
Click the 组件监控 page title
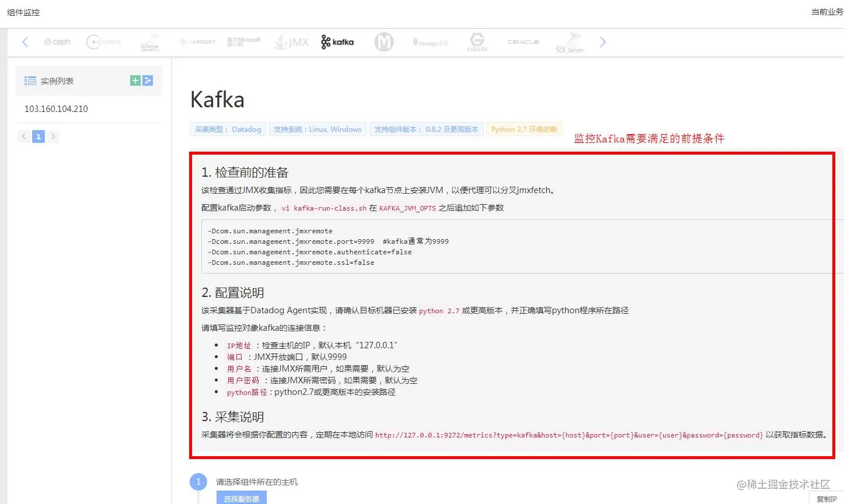pyautogui.click(x=23, y=12)
